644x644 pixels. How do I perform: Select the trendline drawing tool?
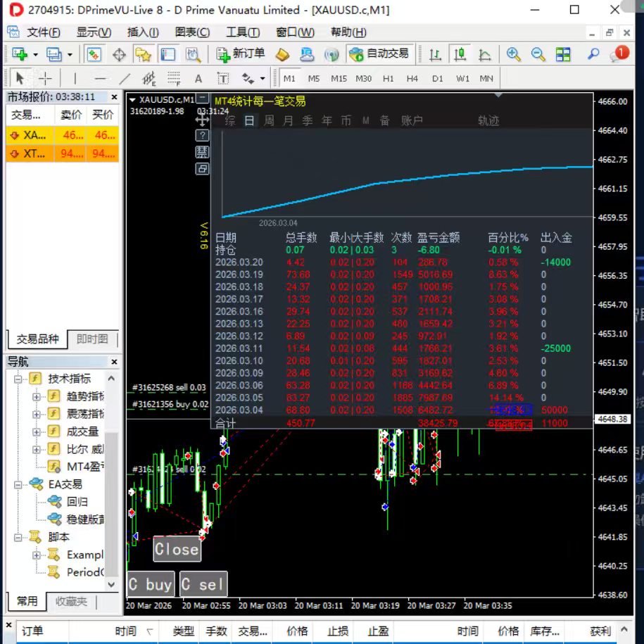pyautogui.click(x=125, y=78)
